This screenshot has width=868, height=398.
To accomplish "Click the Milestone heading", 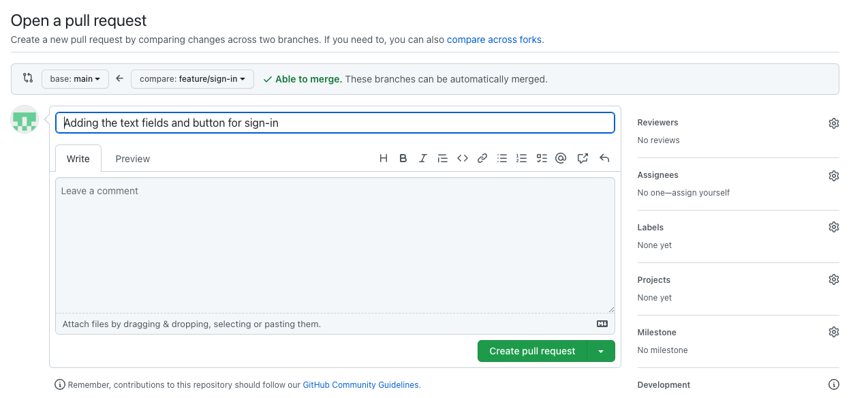I will (x=657, y=333).
